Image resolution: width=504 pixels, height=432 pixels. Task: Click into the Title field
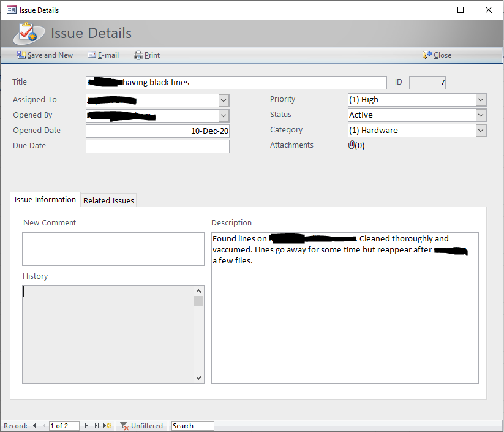coord(236,83)
